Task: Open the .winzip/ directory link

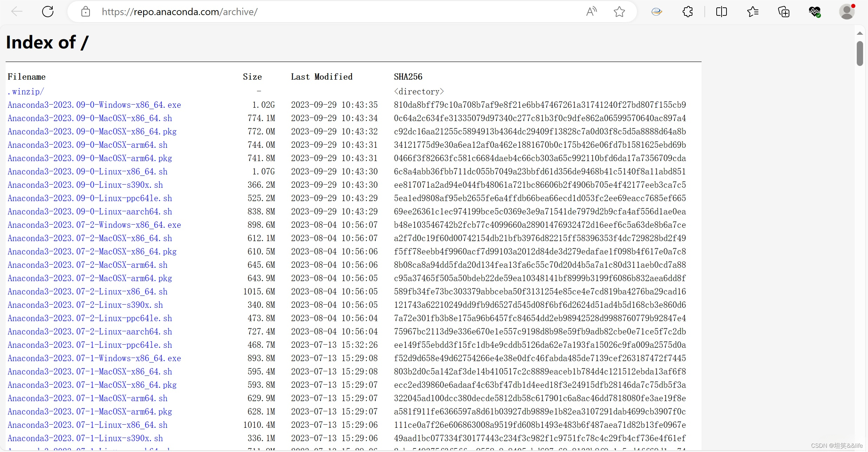Action: (x=26, y=92)
